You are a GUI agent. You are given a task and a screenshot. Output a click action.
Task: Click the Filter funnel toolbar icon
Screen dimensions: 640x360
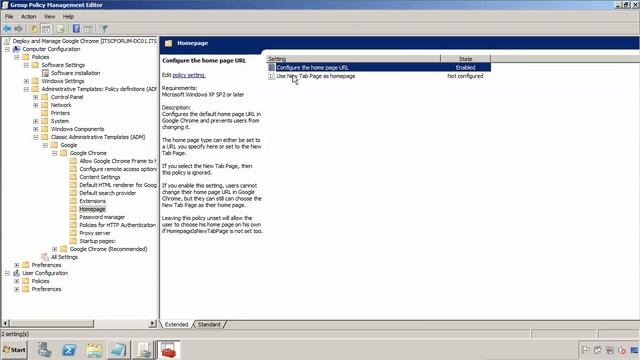click(x=104, y=29)
